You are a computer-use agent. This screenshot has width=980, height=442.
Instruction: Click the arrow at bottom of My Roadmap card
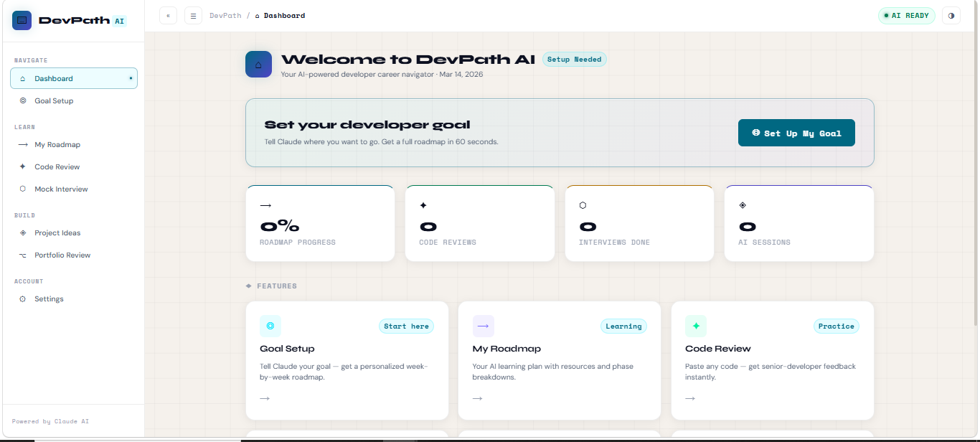point(478,398)
